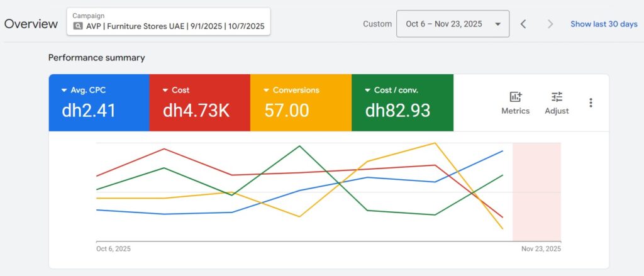644x276 pixels.
Task: Open the Metrics chart icon
Action: (515, 97)
